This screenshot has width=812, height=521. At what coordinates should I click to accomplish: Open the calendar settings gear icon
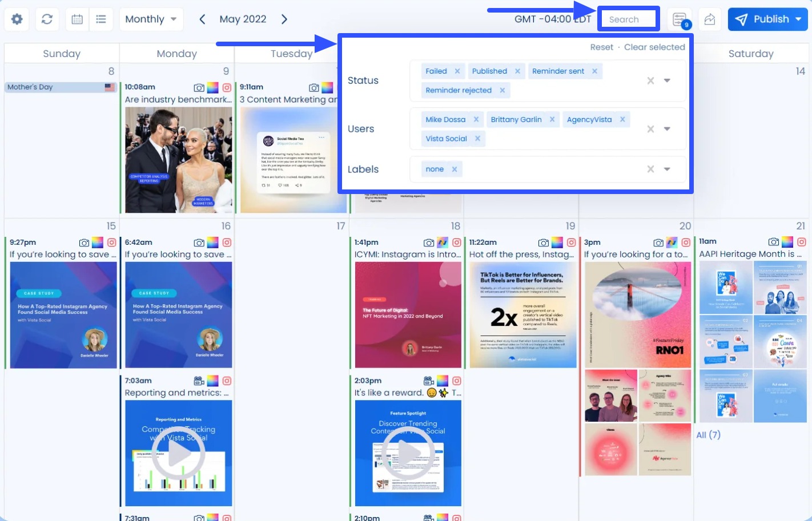[17, 19]
